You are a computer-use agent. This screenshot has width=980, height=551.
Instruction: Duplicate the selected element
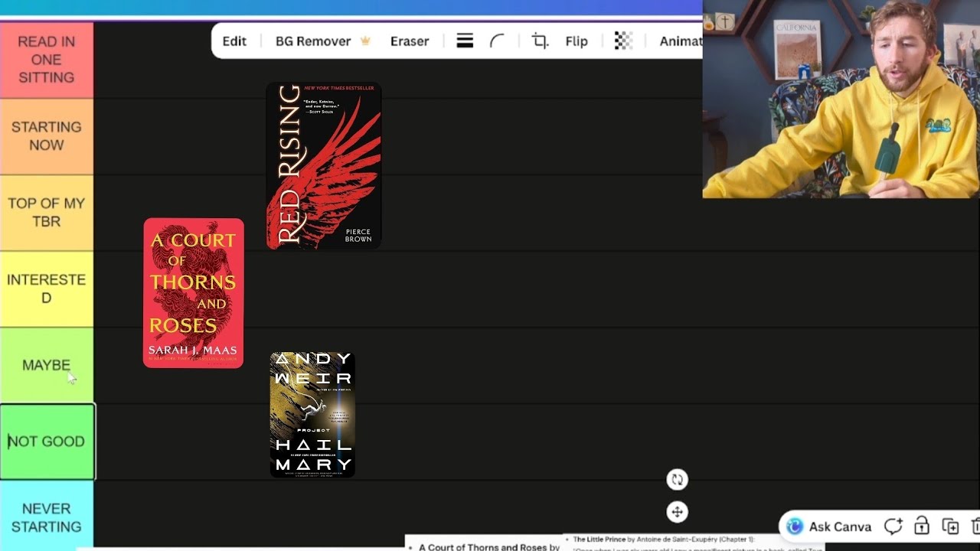(950, 527)
